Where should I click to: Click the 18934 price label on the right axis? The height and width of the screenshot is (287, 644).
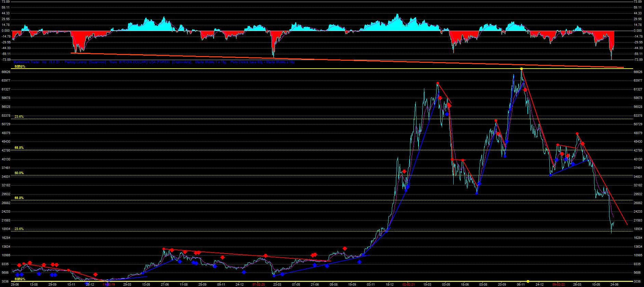click(638, 229)
